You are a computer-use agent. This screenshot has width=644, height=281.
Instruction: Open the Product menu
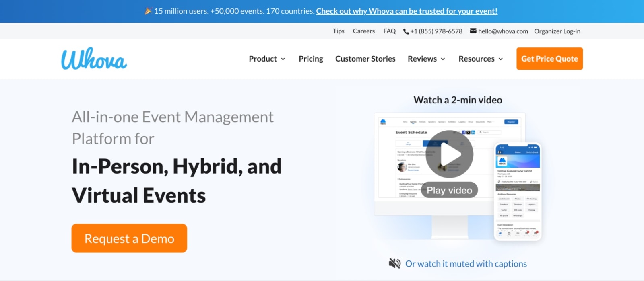[267, 59]
